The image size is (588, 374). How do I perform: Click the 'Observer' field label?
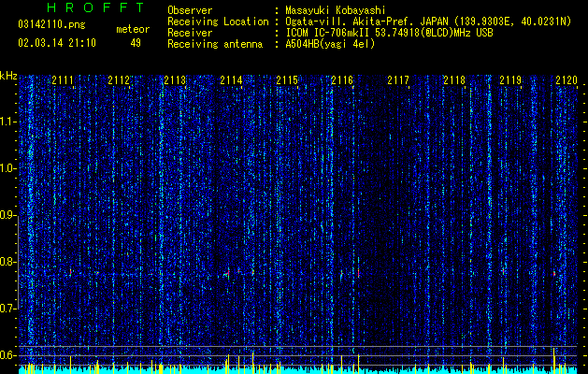(x=190, y=10)
